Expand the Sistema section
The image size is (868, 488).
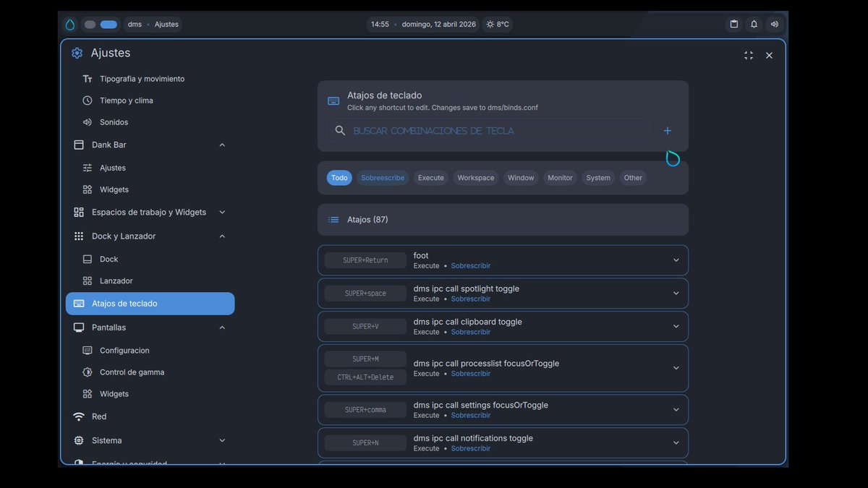222,440
